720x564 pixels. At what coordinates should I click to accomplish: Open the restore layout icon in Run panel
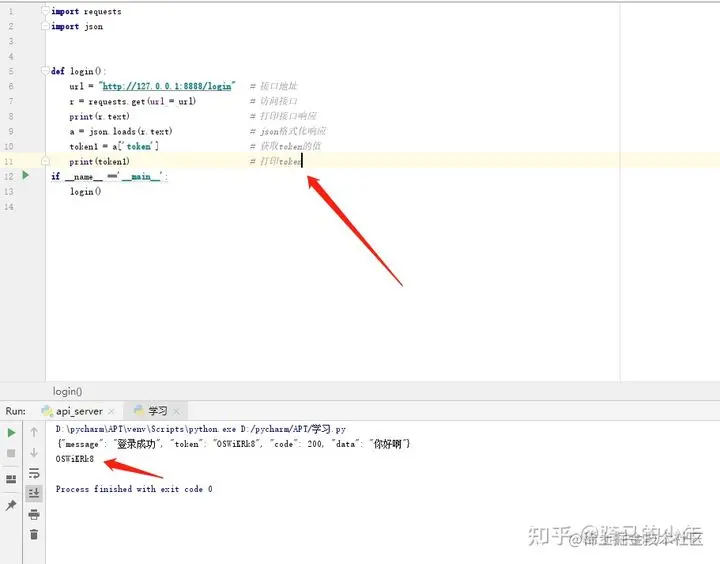point(11,479)
